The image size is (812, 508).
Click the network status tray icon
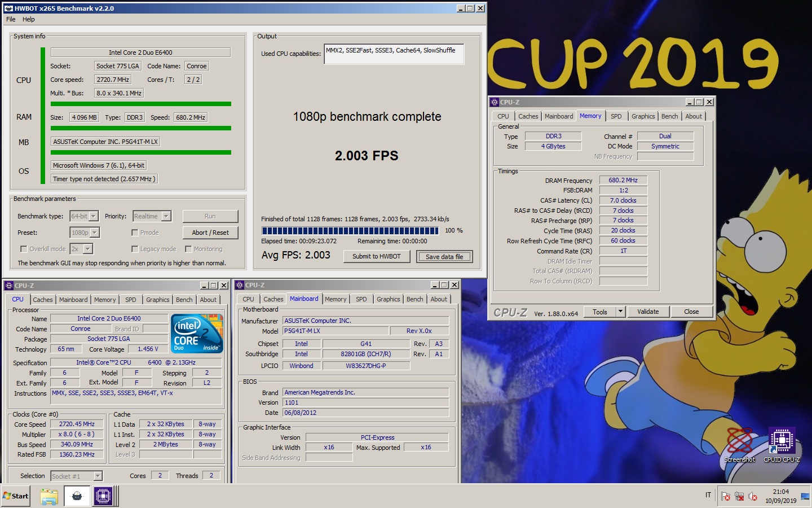739,496
